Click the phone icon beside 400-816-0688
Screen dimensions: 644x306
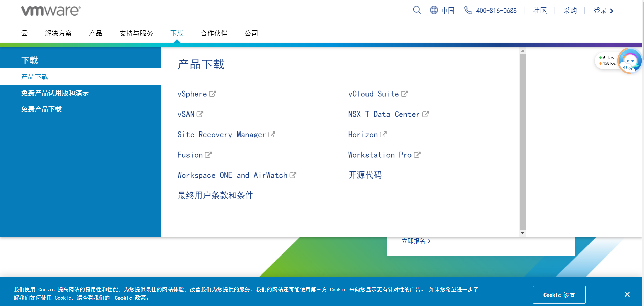(x=468, y=10)
